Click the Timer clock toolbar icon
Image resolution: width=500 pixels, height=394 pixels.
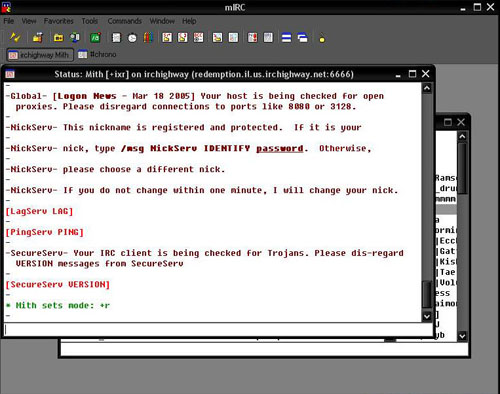pos(132,38)
